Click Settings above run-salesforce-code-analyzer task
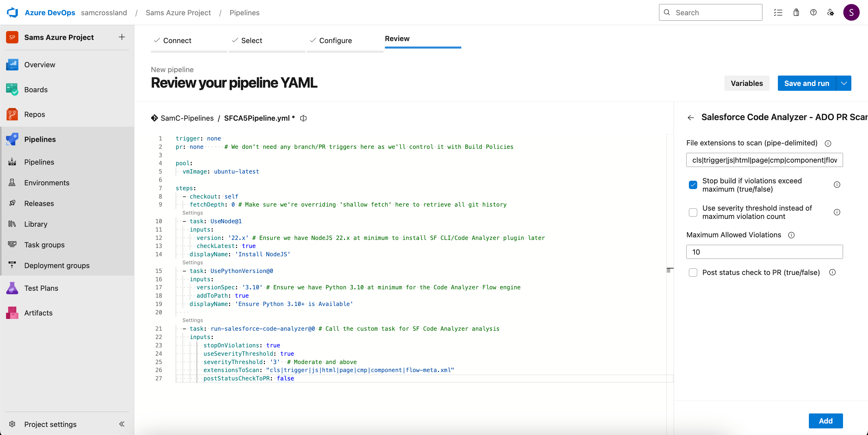 (x=192, y=320)
